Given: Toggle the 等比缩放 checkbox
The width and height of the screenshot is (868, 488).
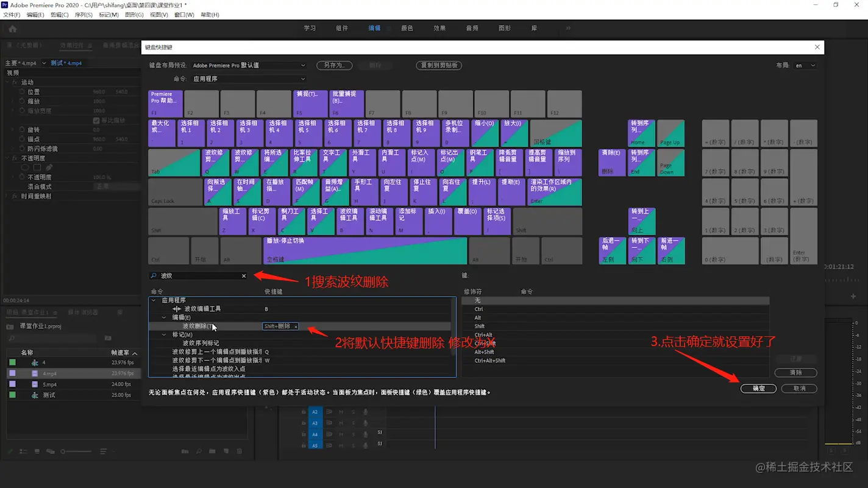Looking at the screenshot, I should (96, 121).
